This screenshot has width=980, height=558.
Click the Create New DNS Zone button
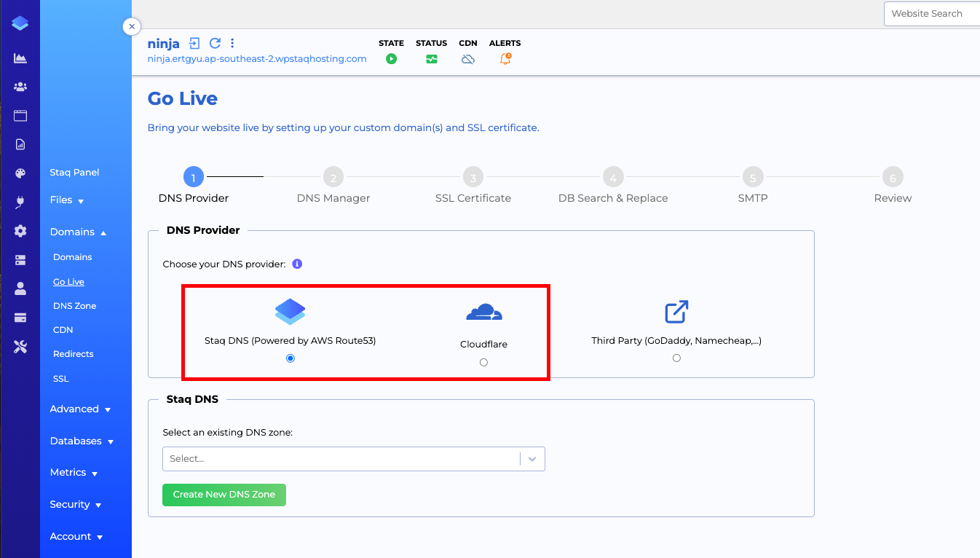point(224,495)
